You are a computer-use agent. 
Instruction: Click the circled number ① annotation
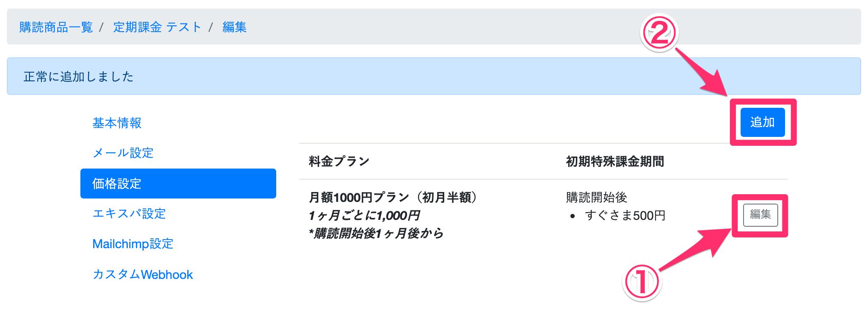(x=641, y=282)
